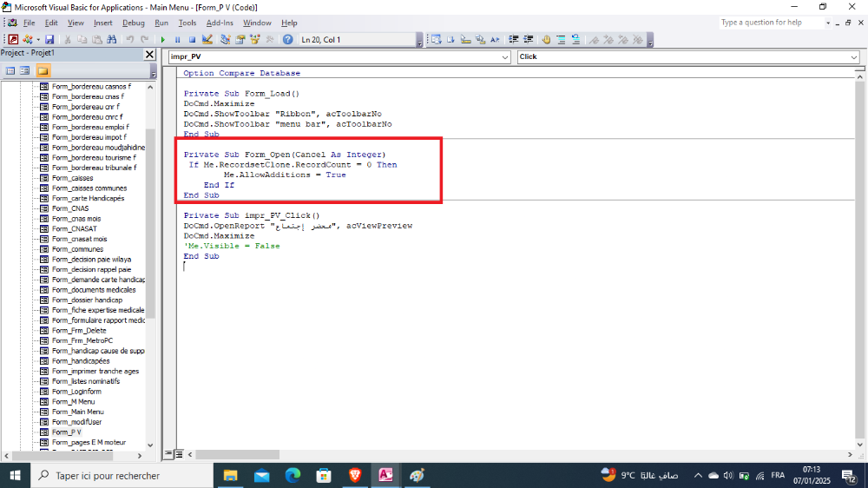Open the Properties Window icon
868x488 pixels.
[240, 39]
